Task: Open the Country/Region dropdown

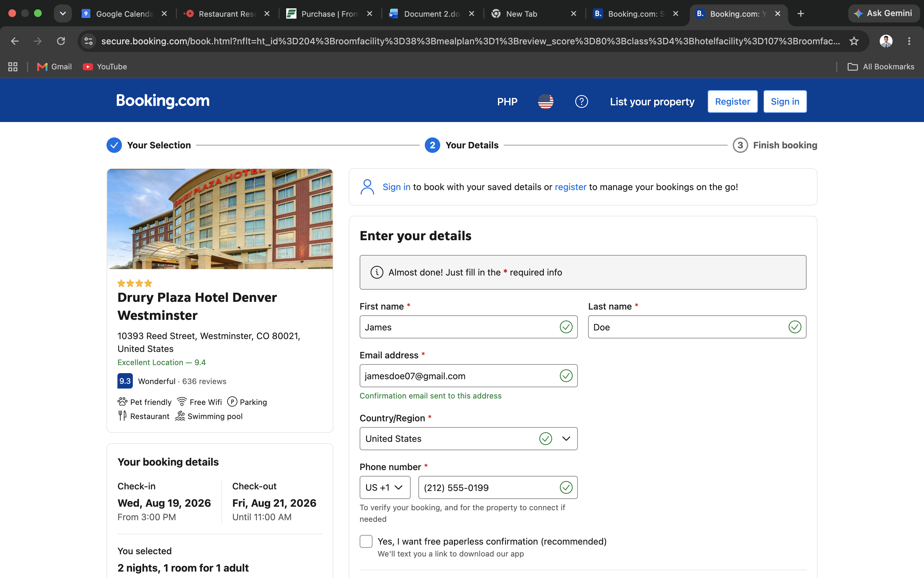Action: tap(468, 438)
